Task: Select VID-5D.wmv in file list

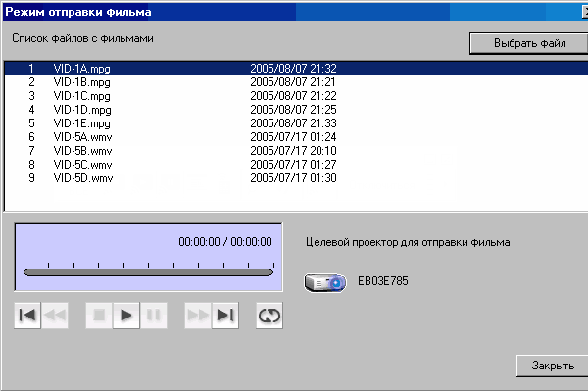Action: pyautogui.click(x=296, y=178)
